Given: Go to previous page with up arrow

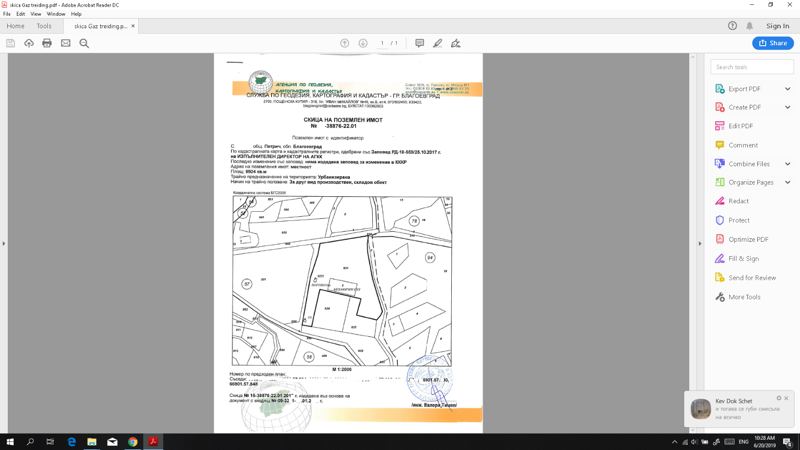Looking at the screenshot, I should [x=345, y=43].
